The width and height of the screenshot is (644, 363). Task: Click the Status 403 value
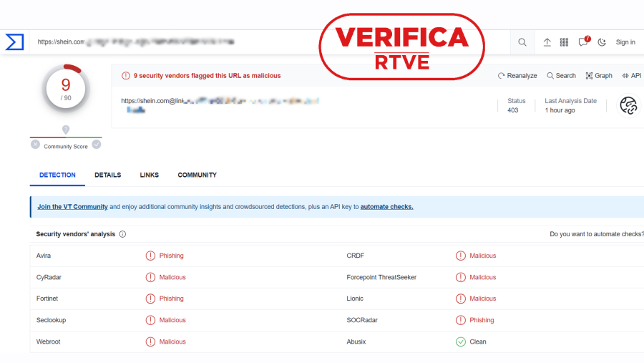coord(512,110)
